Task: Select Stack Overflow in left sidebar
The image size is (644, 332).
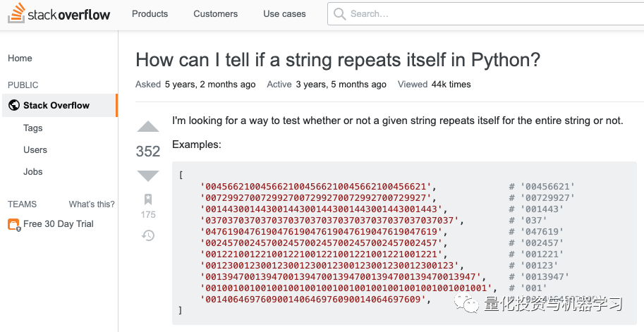Action: tap(56, 106)
